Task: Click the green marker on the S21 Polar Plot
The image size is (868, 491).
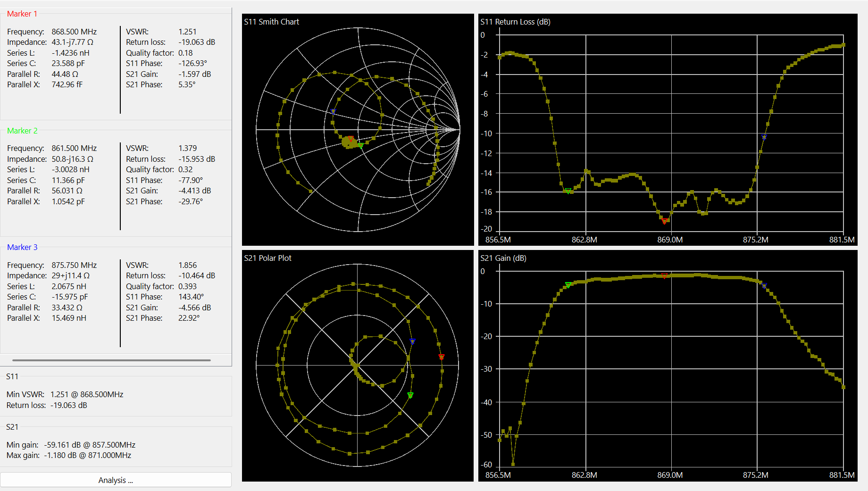Action: [x=410, y=395]
